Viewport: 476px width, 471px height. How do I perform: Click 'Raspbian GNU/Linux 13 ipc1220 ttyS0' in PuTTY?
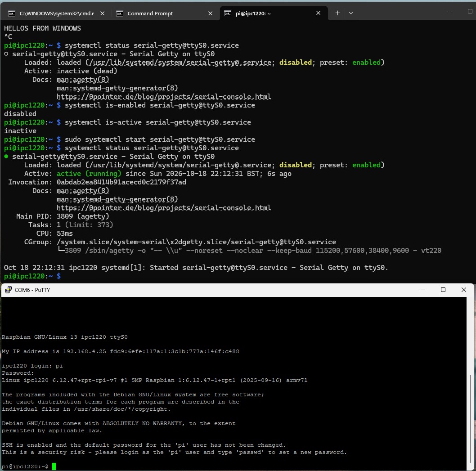(x=65, y=337)
